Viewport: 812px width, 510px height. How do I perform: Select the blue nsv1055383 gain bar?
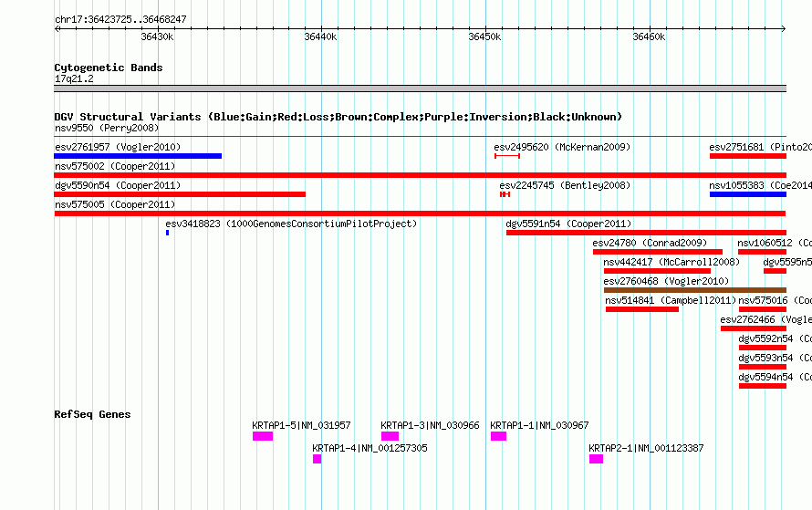tap(748, 194)
